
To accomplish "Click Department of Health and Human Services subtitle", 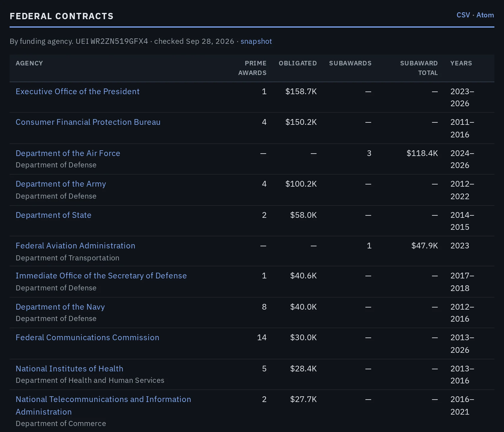I will point(90,380).
